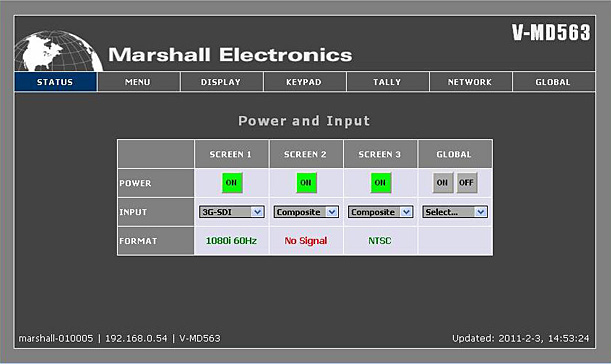
Task: Click the SCREEN 1 column header
Action: click(231, 154)
